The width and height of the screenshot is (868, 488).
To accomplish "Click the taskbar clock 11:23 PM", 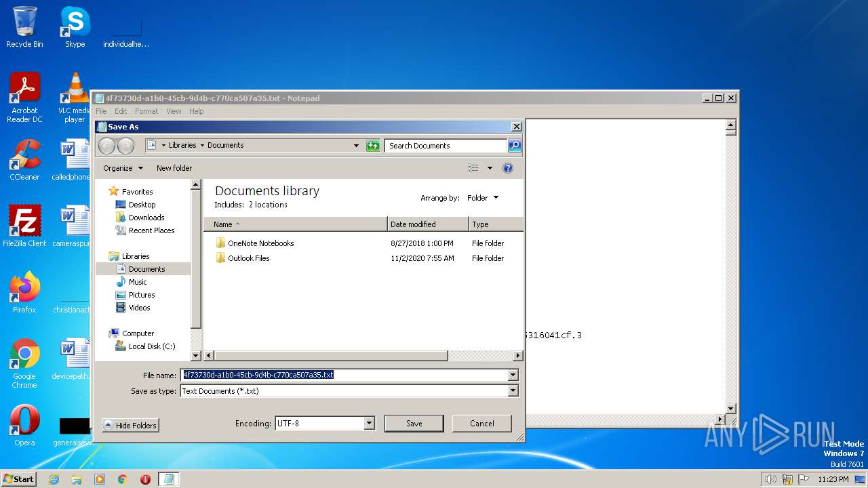I will pyautogui.click(x=833, y=479).
